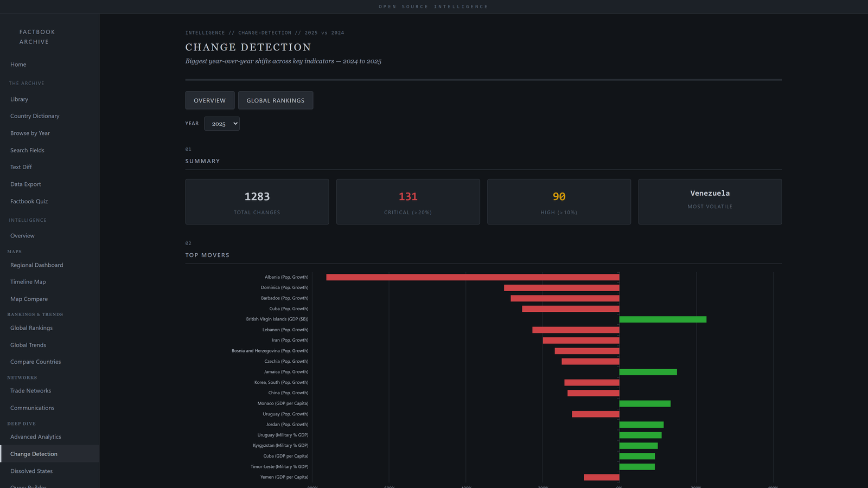The image size is (868, 488).
Task: Start the Factbook Quiz
Action: pyautogui.click(x=29, y=201)
